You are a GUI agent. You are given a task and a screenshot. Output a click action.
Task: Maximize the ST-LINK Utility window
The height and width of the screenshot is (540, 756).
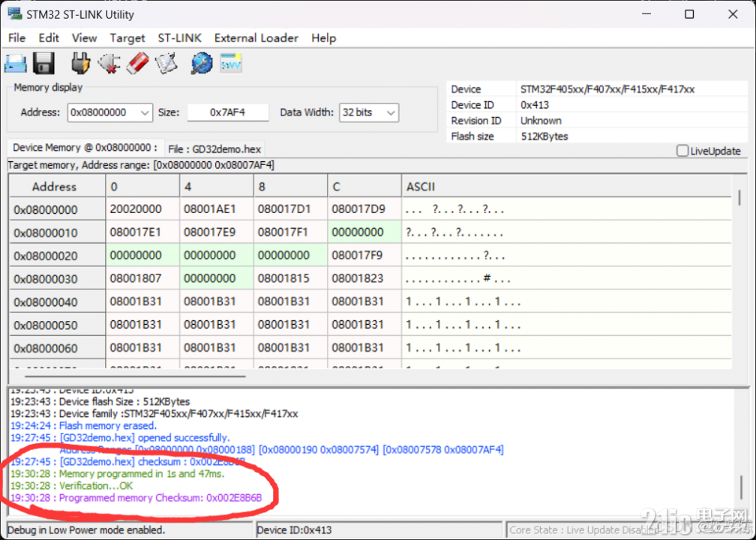[689, 14]
